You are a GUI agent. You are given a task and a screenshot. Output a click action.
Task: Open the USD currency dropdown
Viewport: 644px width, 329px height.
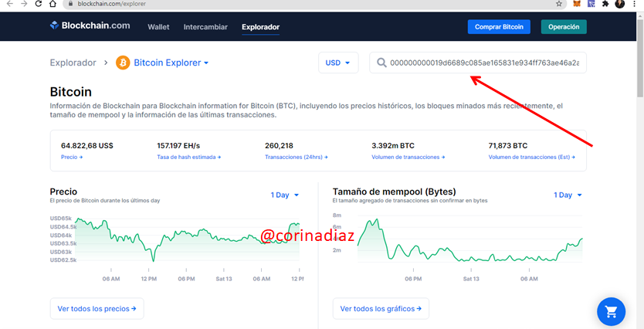click(x=338, y=63)
